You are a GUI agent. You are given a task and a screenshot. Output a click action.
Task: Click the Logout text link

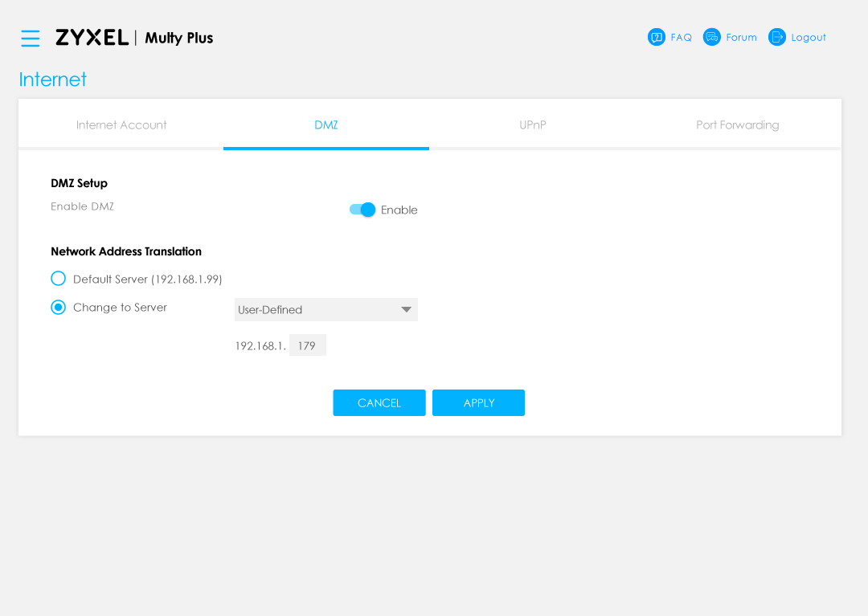click(808, 38)
